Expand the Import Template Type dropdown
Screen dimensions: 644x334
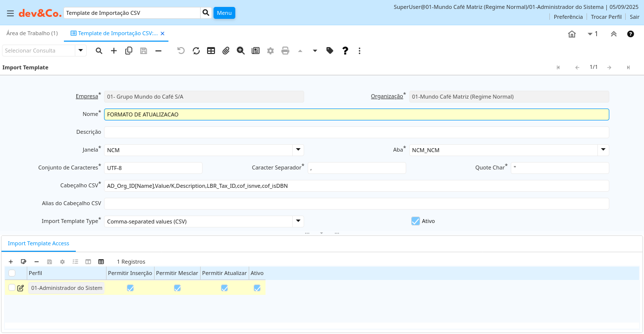[298, 221]
